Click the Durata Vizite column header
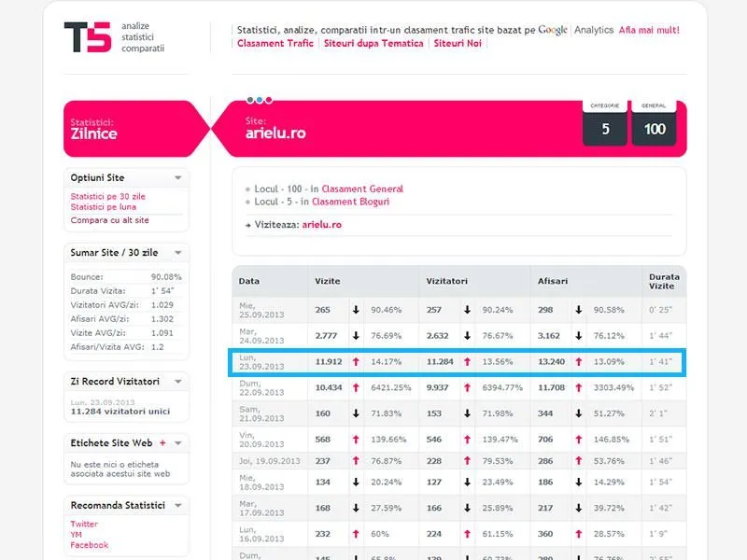This screenshot has width=747, height=560. click(664, 282)
